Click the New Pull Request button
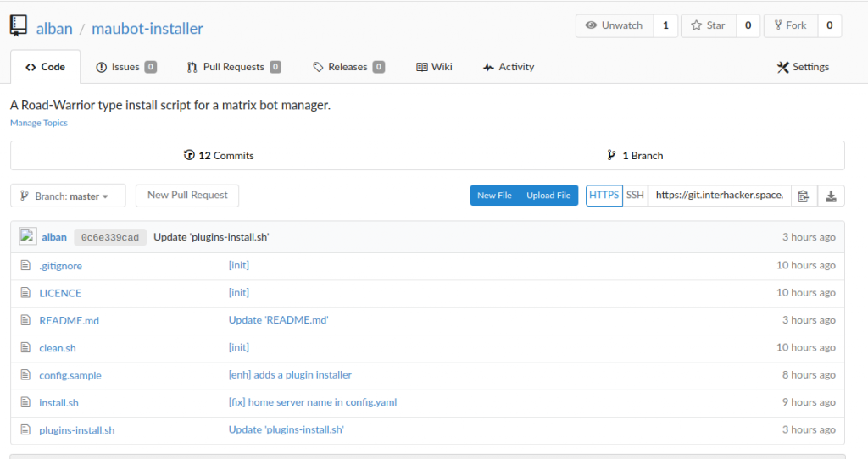The height and width of the screenshot is (459, 868). coord(187,196)
